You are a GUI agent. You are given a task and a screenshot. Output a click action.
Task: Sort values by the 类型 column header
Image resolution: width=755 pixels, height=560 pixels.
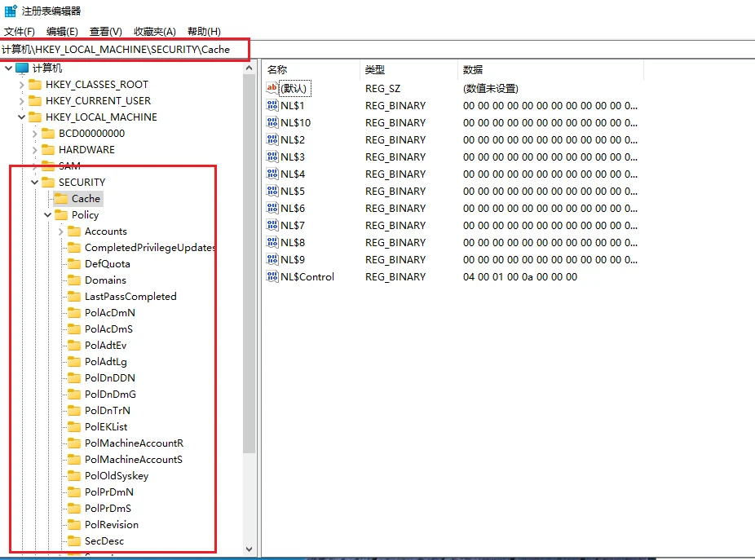coord(408,70)
